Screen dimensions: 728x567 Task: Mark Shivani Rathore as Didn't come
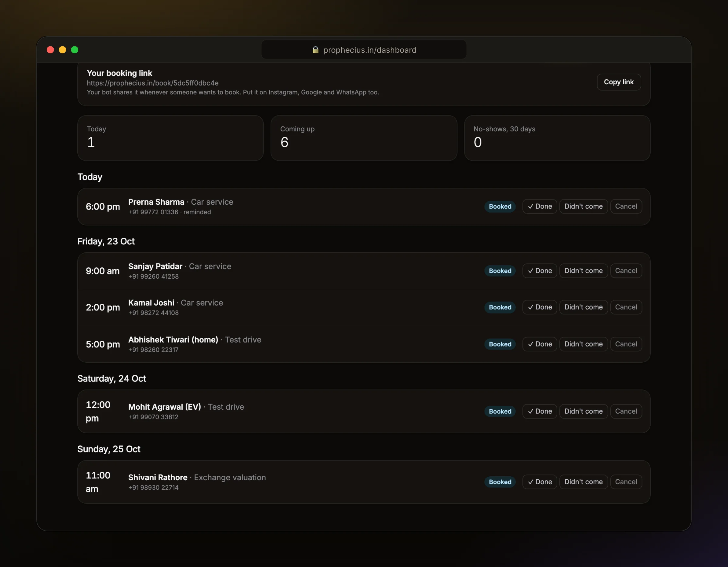point(583,482)
